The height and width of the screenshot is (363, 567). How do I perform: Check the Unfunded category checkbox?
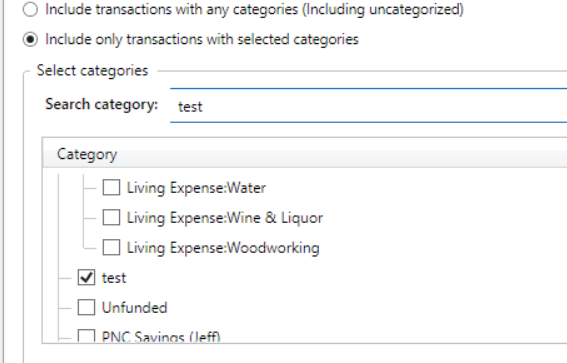tap(86, 308)
